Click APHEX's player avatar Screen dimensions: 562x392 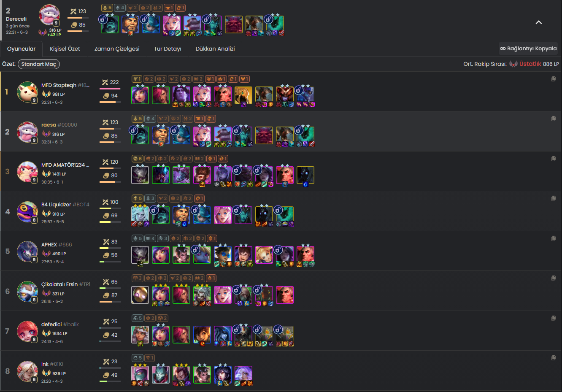coord(27,251)
